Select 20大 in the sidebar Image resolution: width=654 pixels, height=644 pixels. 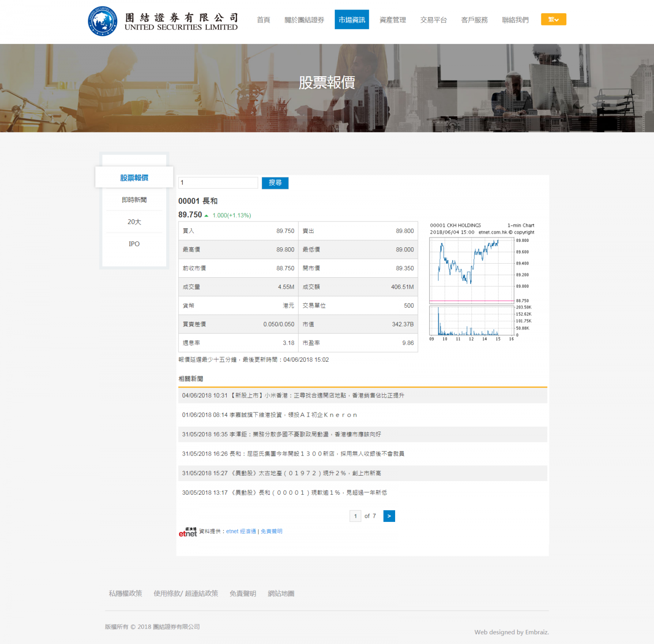pyautogui.click(x=134, y=222)
